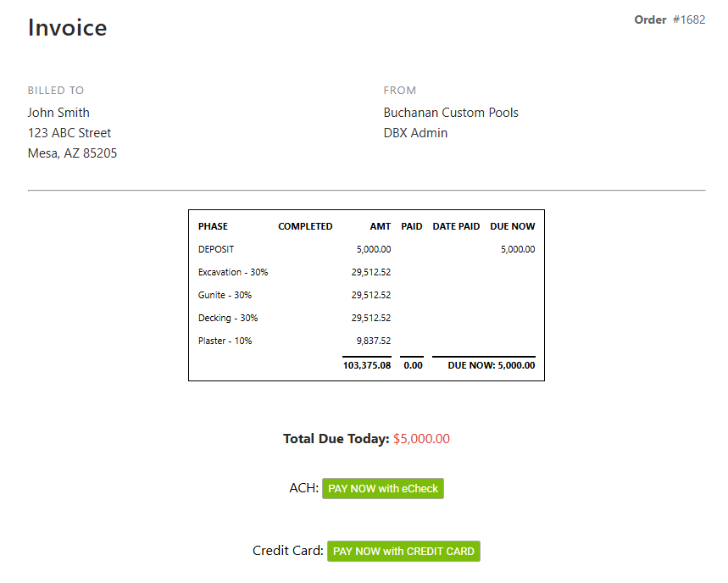Click the PHASE column header
This screenshot has height=583, width=728.
(213, 226)
